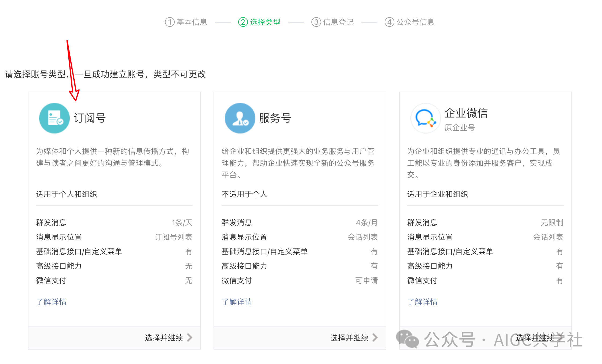The image size is (602, 364).
Task: Click the step 1 基本信息 circle icon
Action: 170,22
